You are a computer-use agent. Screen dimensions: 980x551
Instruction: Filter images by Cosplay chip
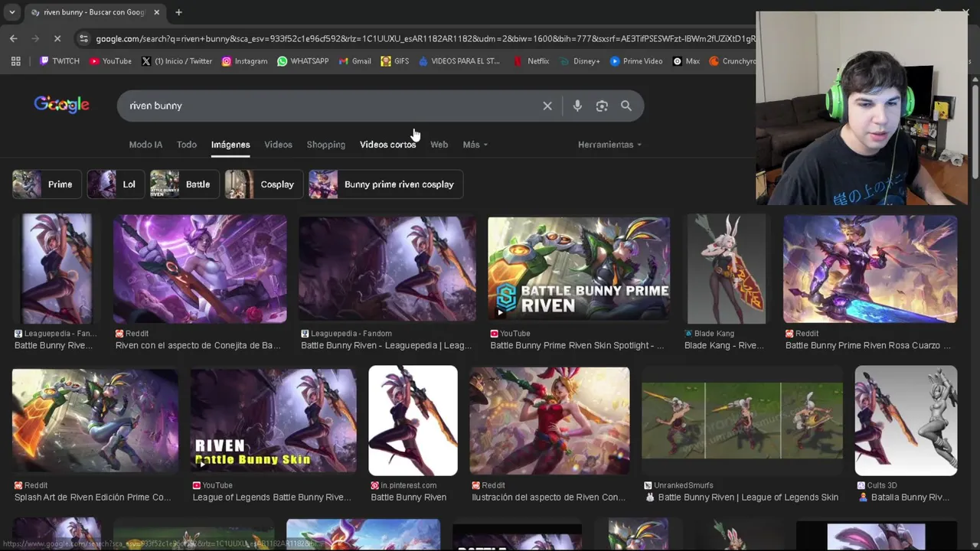(263, 184)
